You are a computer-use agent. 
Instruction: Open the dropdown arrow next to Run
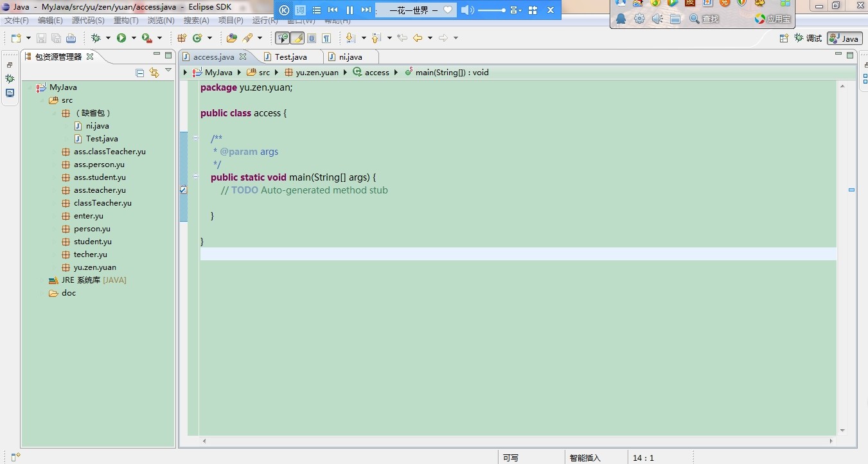(x=134, y=39)
